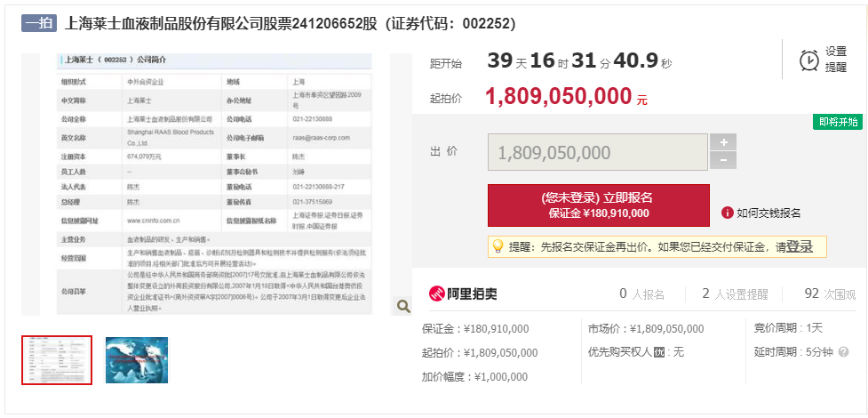This screenshot has width=868, height=418.
Task: Click the 阿里拍卖 logo
Action: [464, 293]
